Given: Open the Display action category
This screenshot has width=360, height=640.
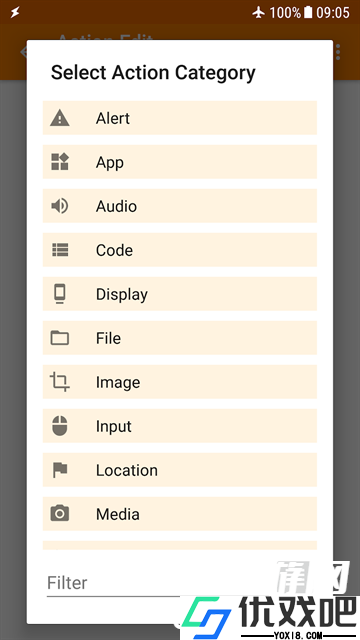Looking at the screenshot, I should point(180,294).
